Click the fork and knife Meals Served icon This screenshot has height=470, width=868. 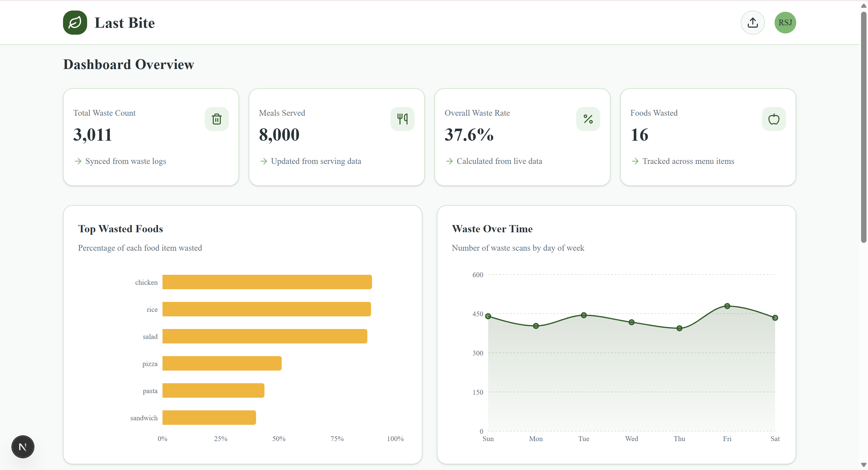pyautogui.click(x=402, y=119)
